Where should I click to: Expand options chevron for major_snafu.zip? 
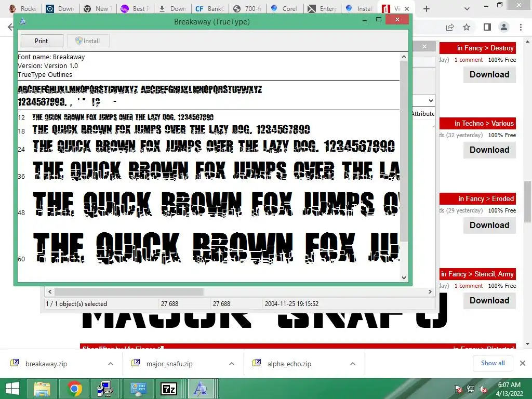click(x=232, y=364)
